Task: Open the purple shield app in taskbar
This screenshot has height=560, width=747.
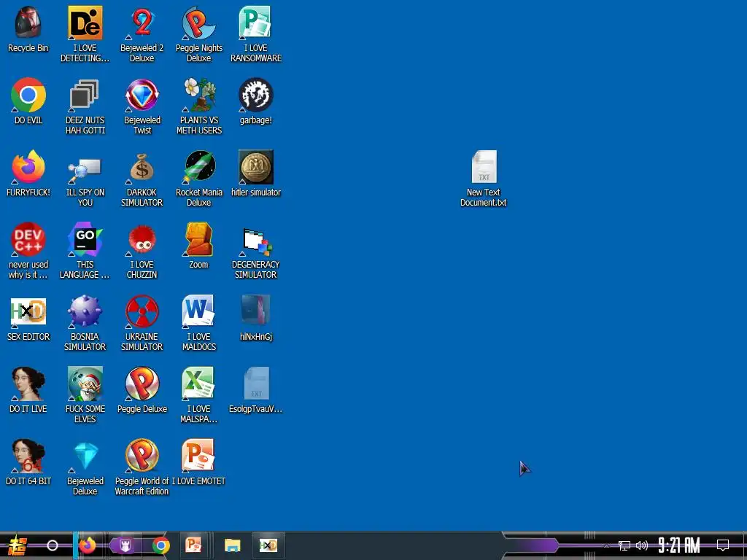Action: [125, 545]
